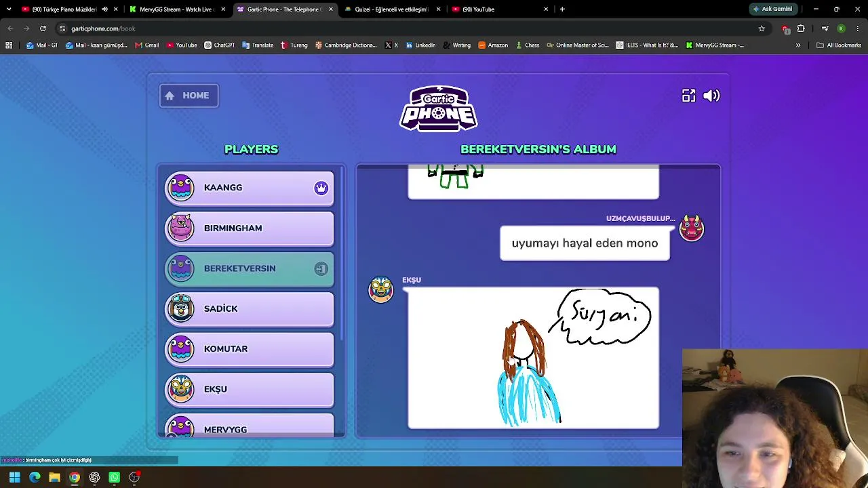
Task: Select player BIRMINGHAM in players list
Action: (250, 228)
